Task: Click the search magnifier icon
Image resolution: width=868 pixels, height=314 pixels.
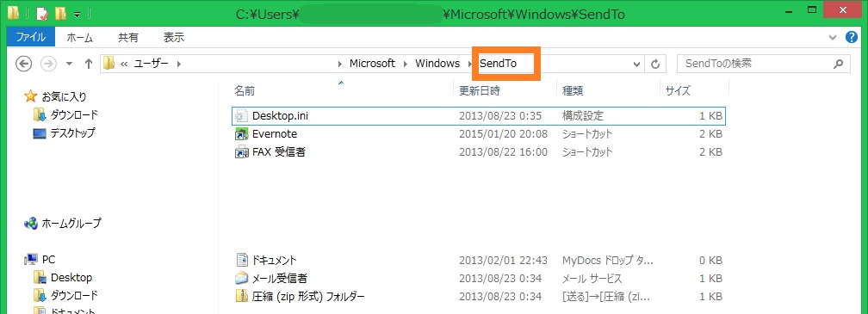Action: pyautogui.click(x=840, y=64)
